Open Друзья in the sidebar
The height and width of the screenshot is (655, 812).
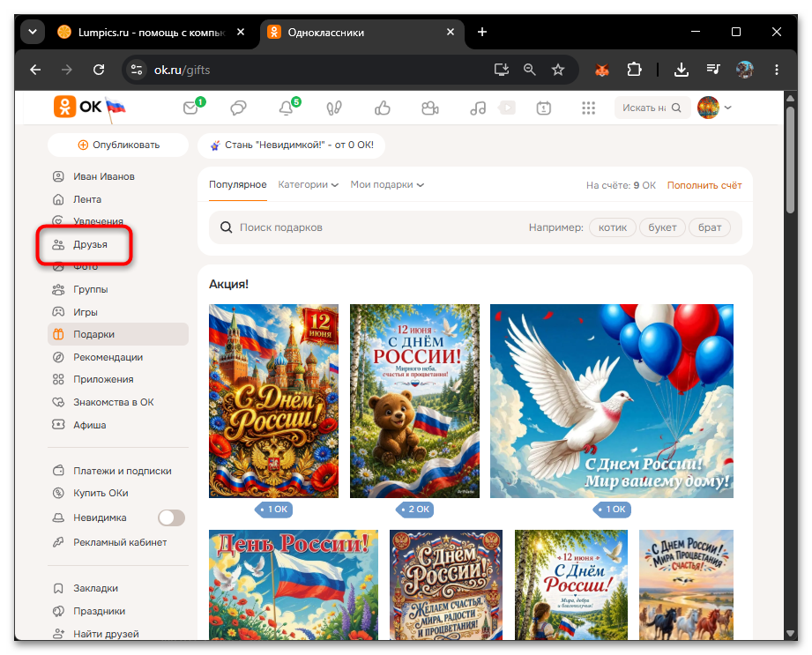pos(90,244)
